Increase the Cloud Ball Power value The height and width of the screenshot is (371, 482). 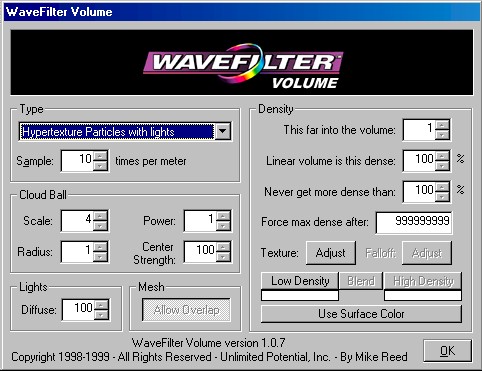[223, 216]
